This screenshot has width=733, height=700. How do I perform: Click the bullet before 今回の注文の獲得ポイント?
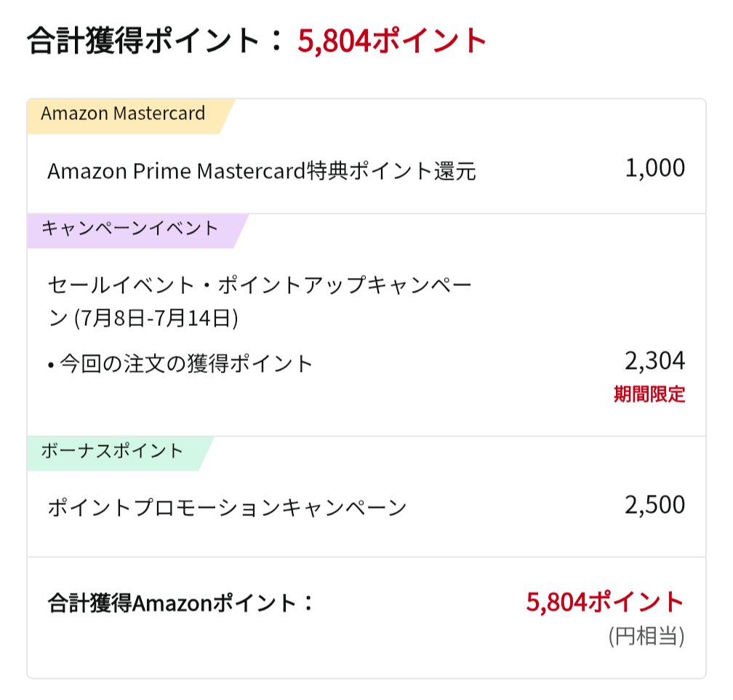51,365
